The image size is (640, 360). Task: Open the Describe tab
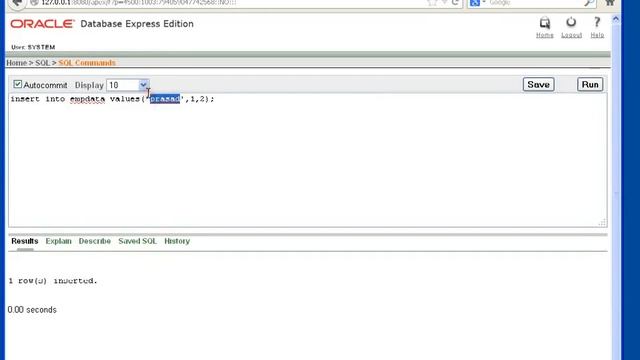coord(95,241)
